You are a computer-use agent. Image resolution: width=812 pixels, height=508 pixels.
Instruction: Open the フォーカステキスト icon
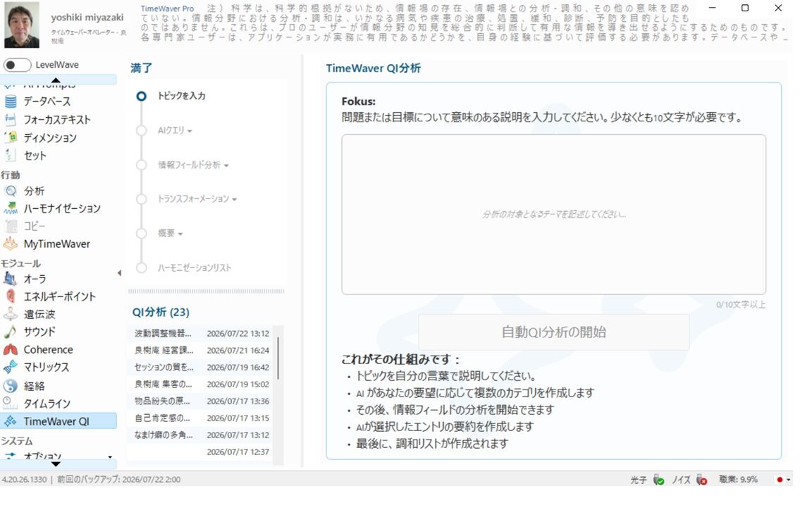coord(11,120)
